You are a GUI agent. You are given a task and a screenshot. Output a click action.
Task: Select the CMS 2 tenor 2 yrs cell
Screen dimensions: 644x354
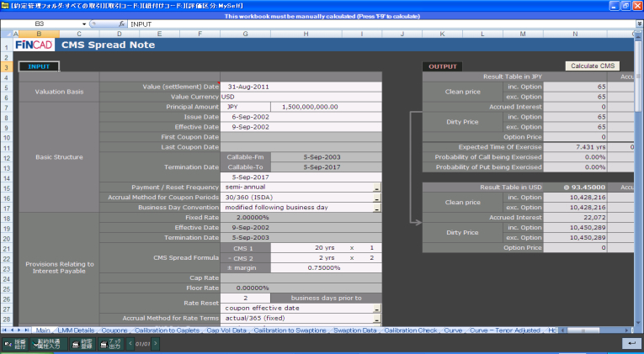coord(306,258)
